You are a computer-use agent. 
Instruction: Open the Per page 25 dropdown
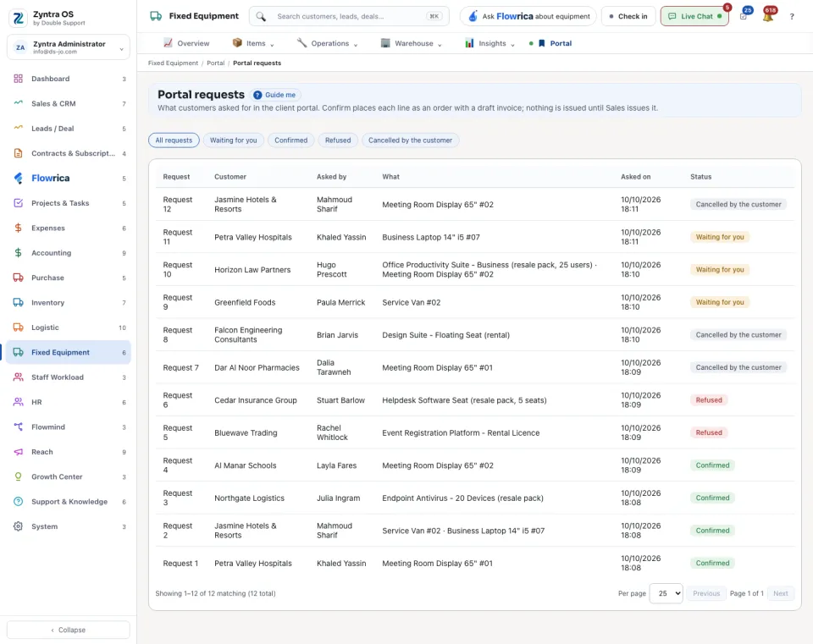[x=666, y=593]
